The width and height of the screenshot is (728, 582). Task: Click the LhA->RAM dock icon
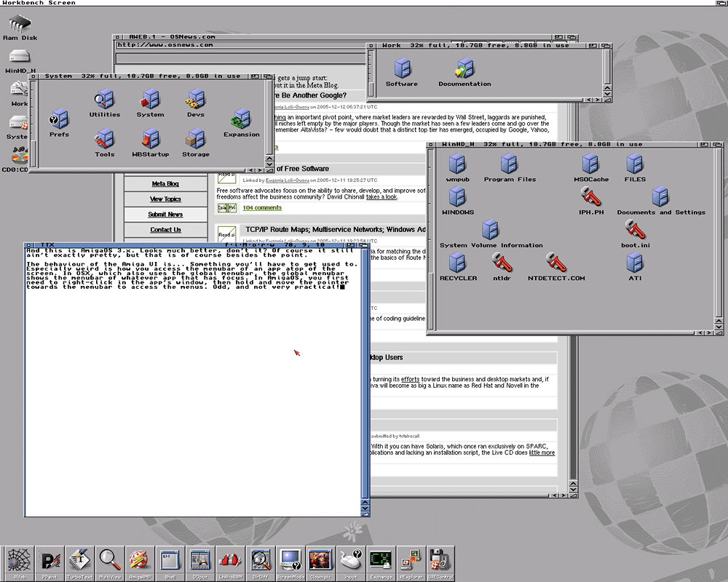[x=230, y=563]
